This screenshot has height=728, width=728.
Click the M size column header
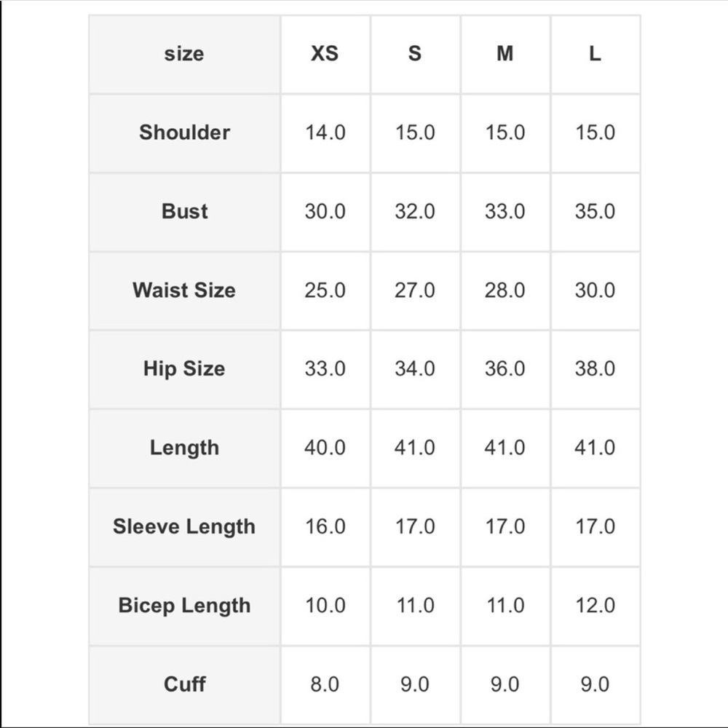[505, 54]
